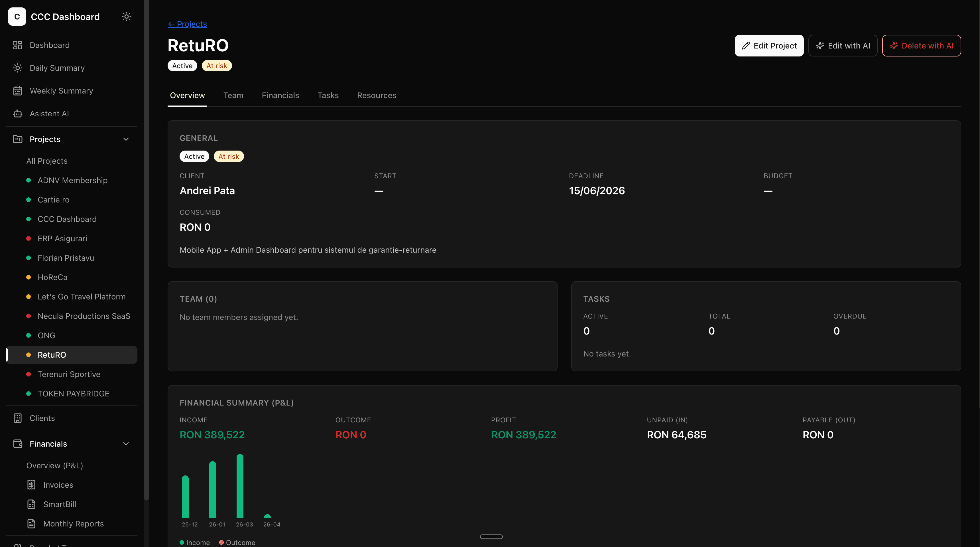980x547 pixels.
Task: Click the Edit with AI button
Action: coord(843,46)
